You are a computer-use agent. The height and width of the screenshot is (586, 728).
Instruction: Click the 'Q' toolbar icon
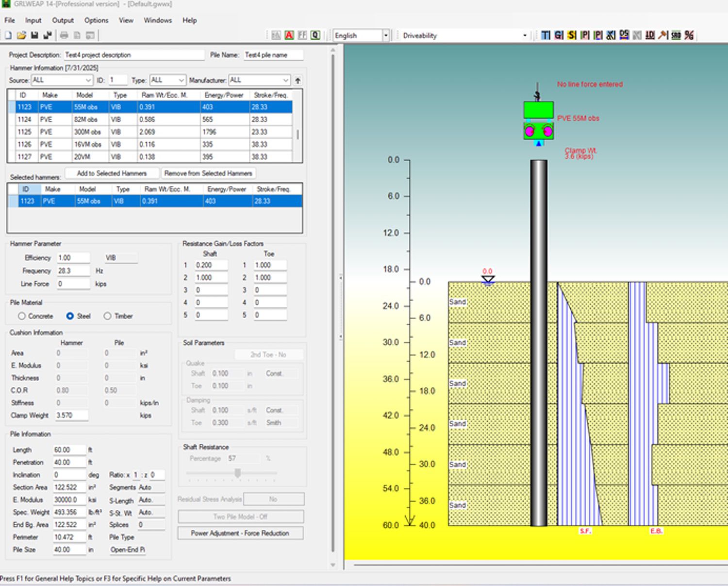pyautogui.click(x=315, y=35)
